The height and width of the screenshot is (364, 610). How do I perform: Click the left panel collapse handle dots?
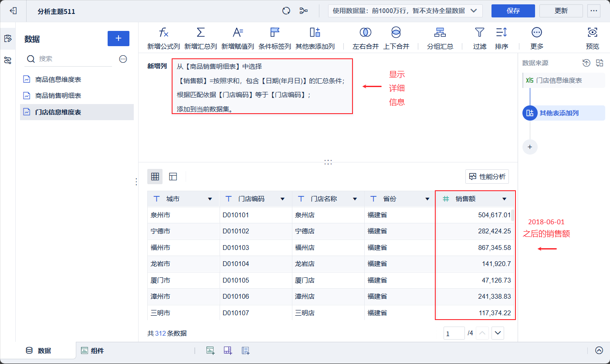pos(136,182)
